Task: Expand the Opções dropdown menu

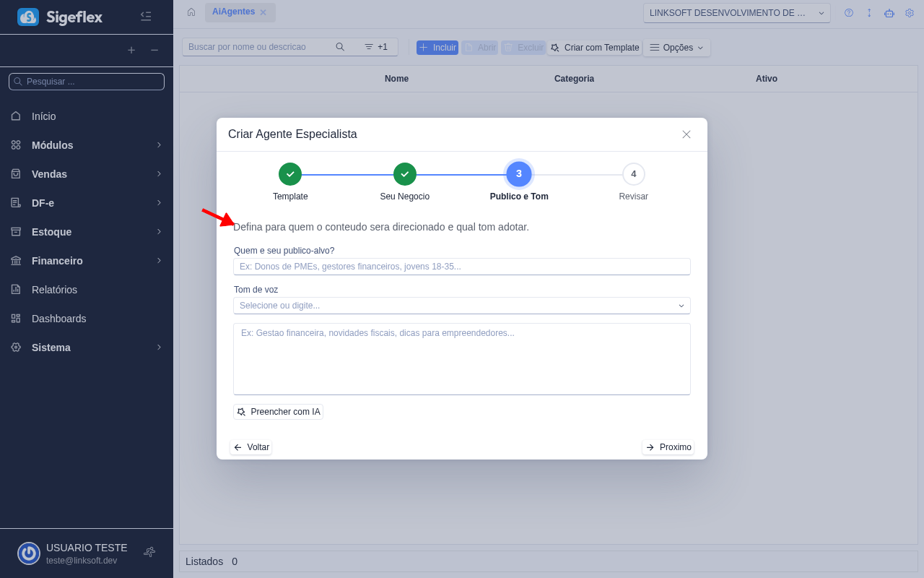Action: coord(676,48)
